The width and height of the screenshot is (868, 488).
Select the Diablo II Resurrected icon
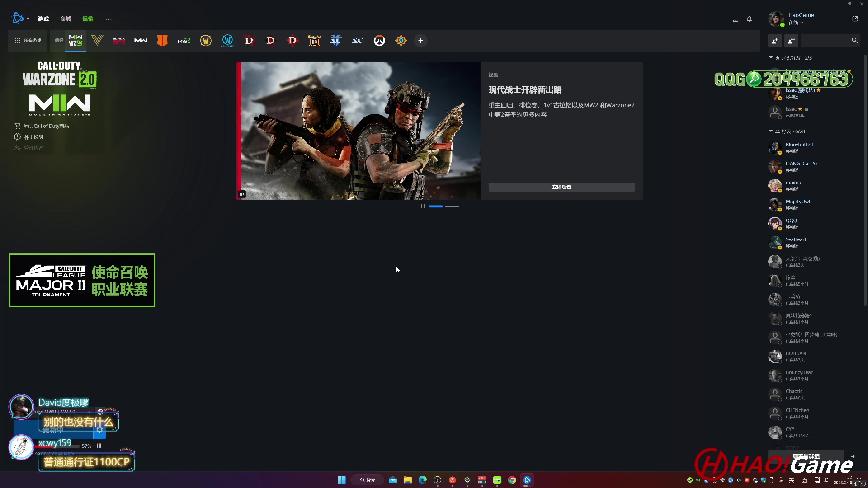pos(314,41)
